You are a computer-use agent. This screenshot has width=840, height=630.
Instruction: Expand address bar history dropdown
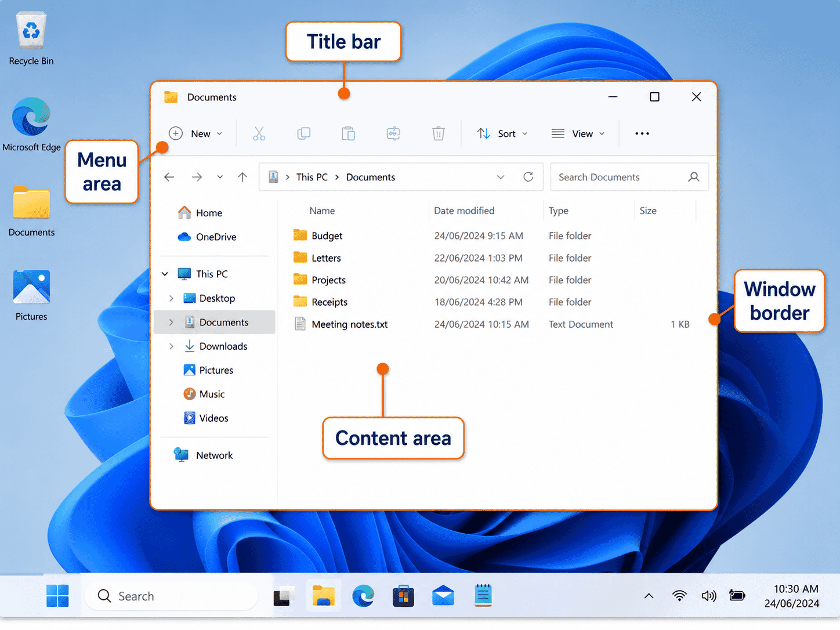(501, 177)
